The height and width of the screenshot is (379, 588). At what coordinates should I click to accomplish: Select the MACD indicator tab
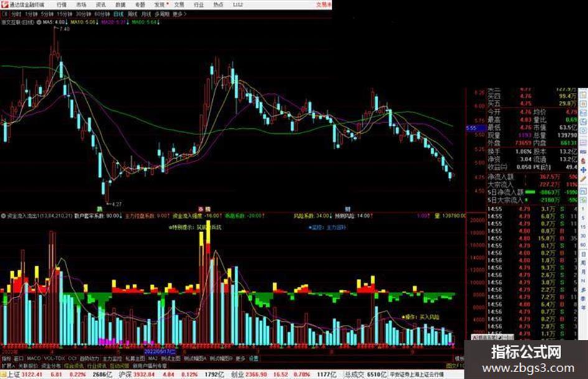pos(34,358)
